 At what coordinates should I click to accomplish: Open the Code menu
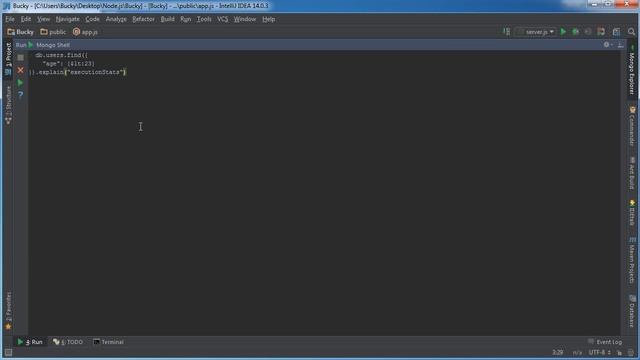(92, 19)
